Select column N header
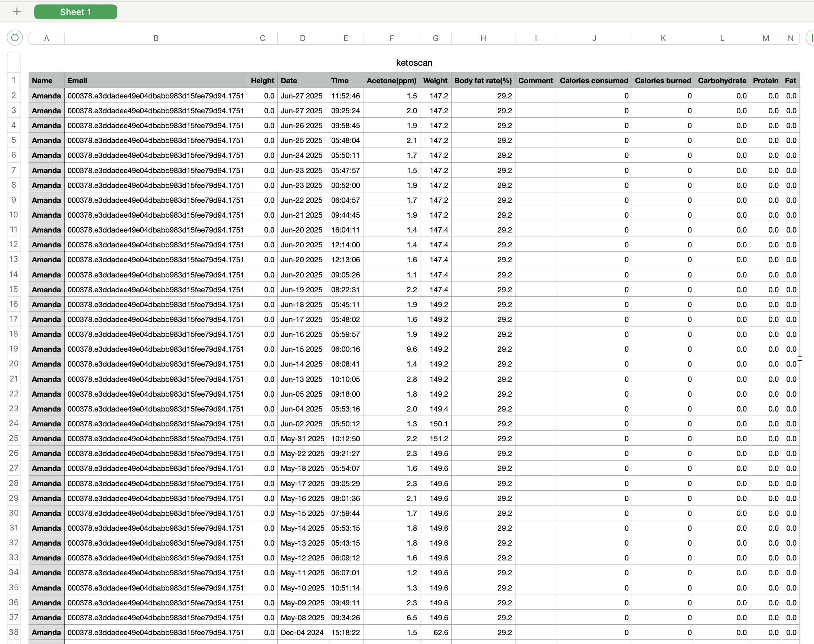Viewport: 814px width, 644px height. 790,38
